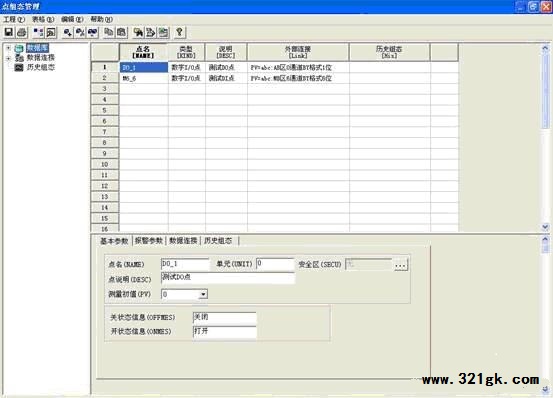Switch to the 基本参数 tab
553x398 pixels.
114,241
